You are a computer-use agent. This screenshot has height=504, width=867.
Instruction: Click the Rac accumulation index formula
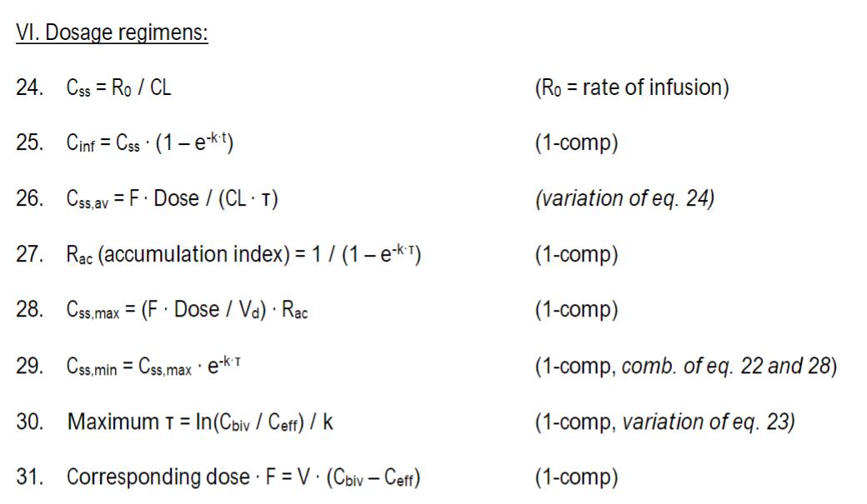(243, 254)
